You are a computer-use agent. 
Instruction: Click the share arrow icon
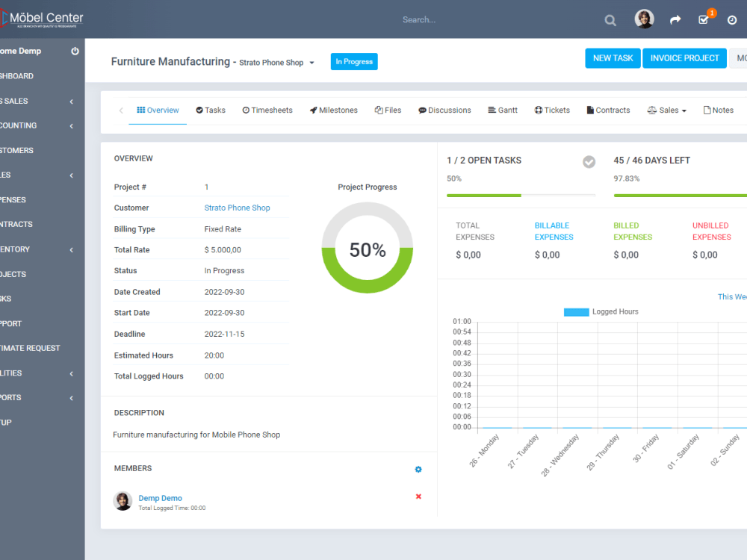click(x=675, y=19)
